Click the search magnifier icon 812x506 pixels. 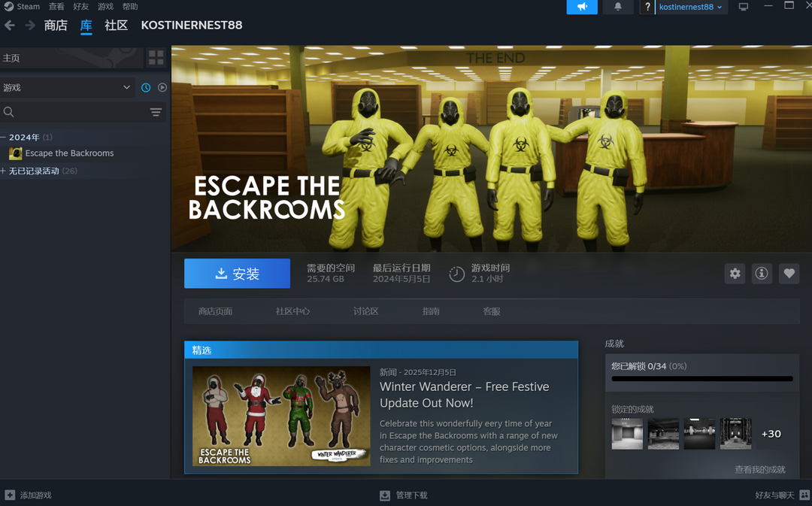coord(8,112)
